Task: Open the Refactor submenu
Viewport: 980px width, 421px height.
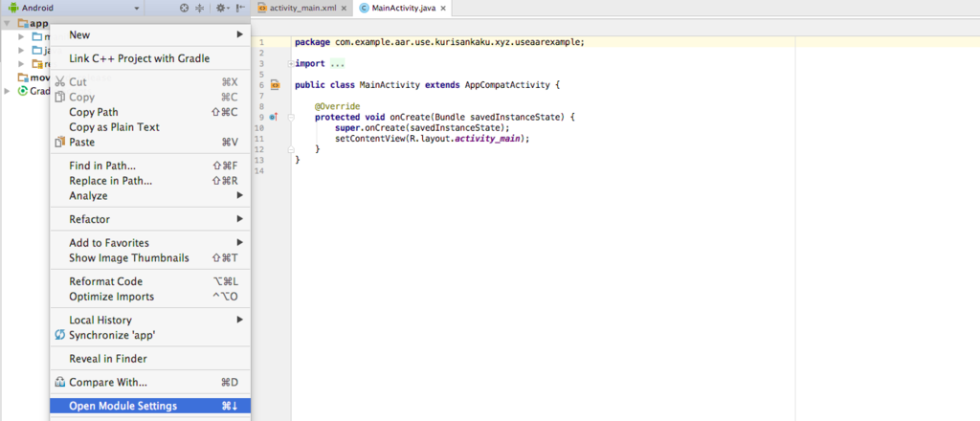Action: pyautogui.click(x=150, y=219)
